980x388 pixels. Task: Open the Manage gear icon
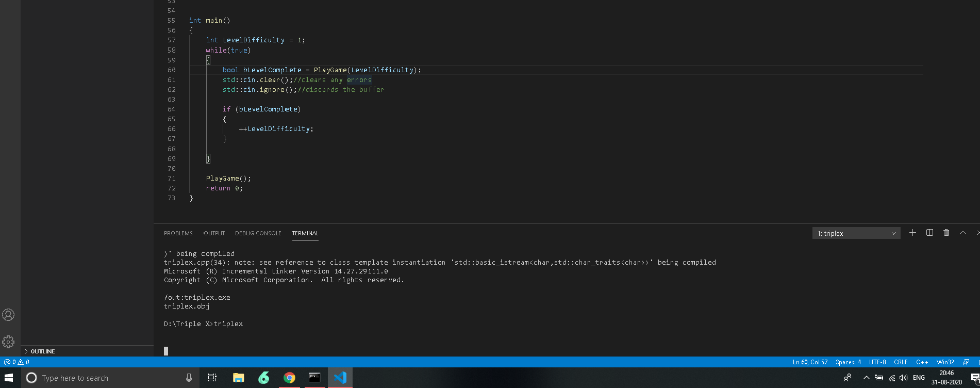coord(8,342)
